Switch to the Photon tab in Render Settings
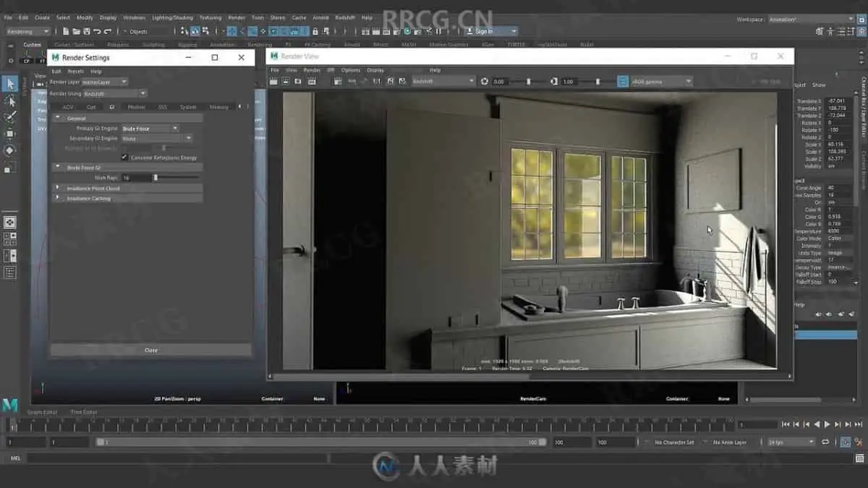The image size is (868, 488). 136,107
